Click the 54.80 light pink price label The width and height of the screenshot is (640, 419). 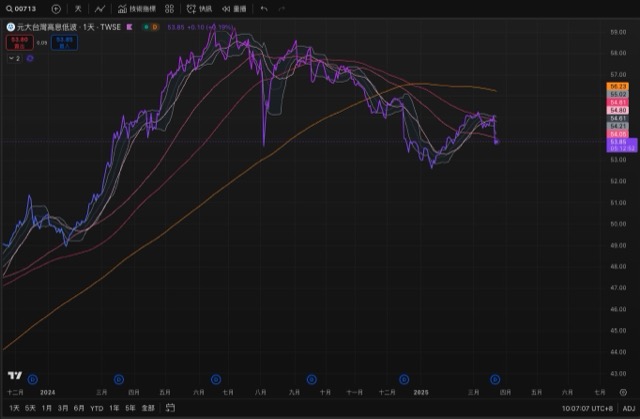tap(618, 110)
